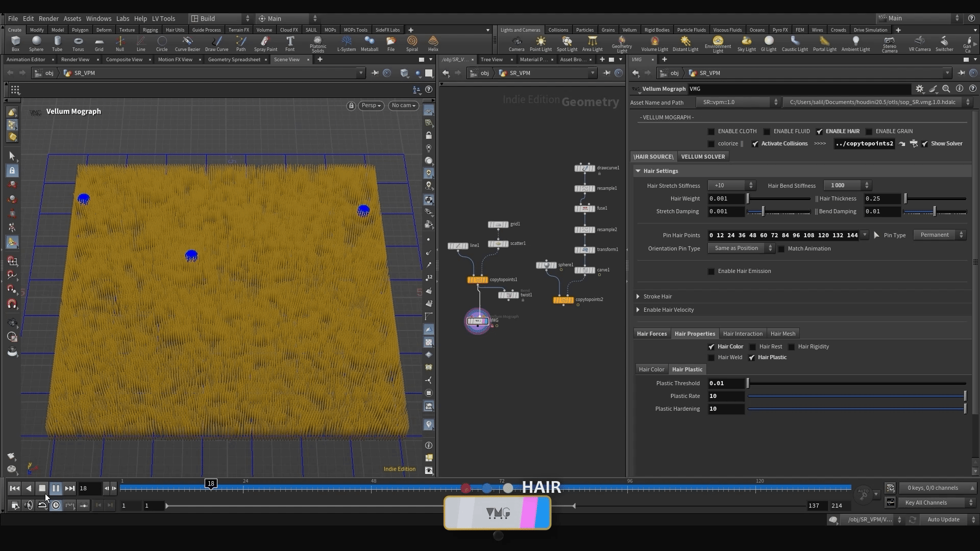Click the Helix shelf tool
The image size is (980, 551).
pos(433,43)
